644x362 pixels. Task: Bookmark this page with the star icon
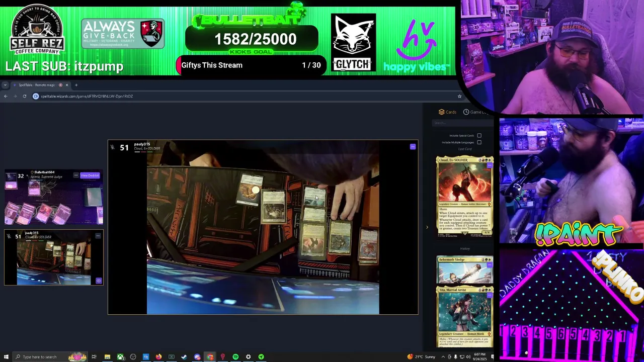(x=459, y=96)
